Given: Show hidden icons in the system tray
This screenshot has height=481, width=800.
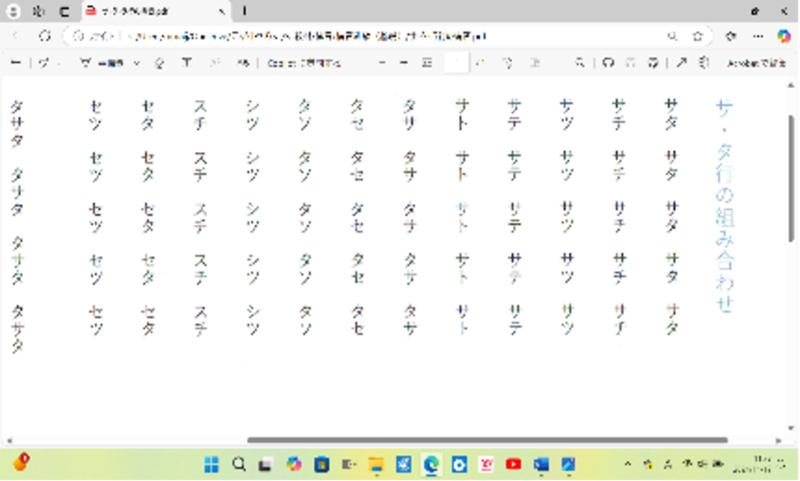Looking at the screenshot, I should point(628,465).
